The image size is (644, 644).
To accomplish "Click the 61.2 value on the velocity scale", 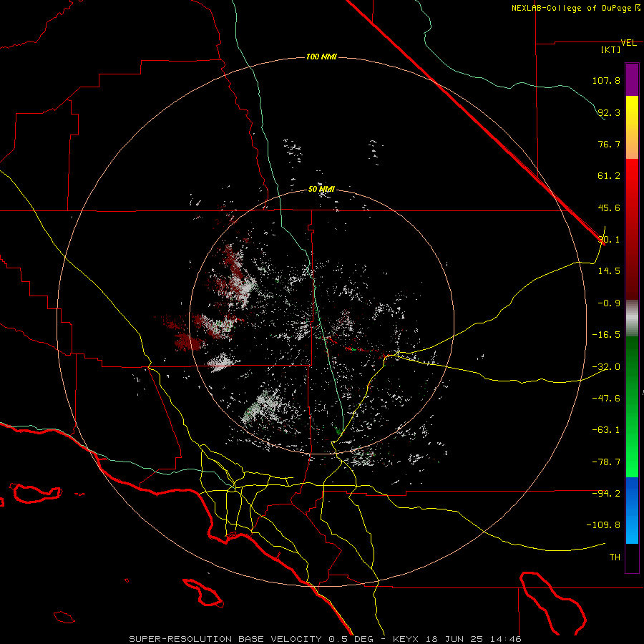I will click(609, 176).
